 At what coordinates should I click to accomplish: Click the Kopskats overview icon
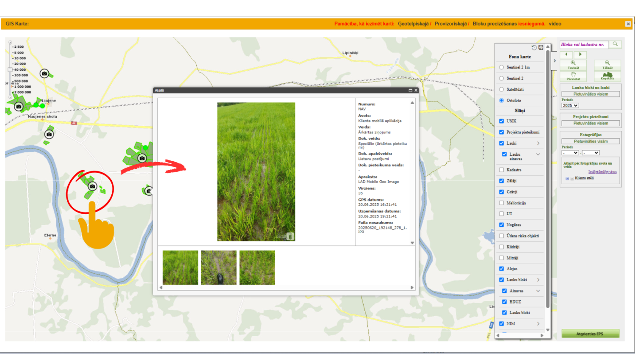tap(607, 76)
